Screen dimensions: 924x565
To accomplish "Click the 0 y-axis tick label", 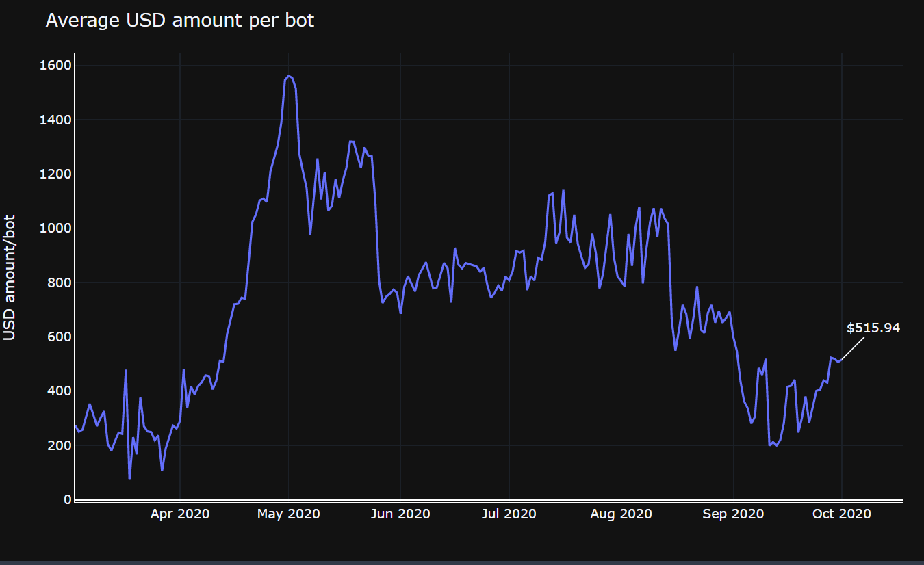I will (68, 499).
